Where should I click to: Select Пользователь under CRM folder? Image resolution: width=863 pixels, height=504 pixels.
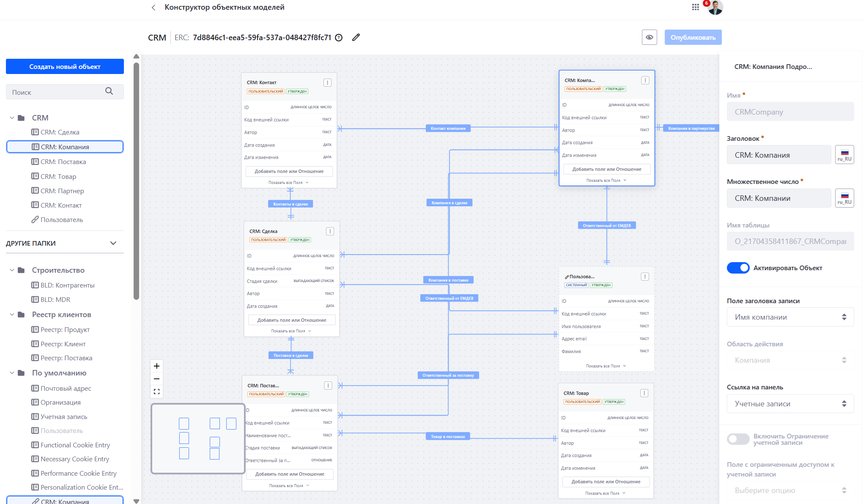coord(62,220)
